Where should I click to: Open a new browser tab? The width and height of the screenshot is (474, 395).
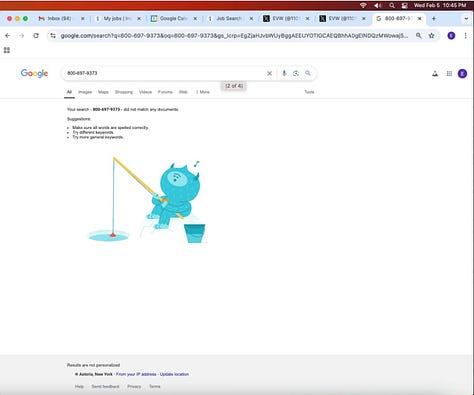(x=434, y=19)
